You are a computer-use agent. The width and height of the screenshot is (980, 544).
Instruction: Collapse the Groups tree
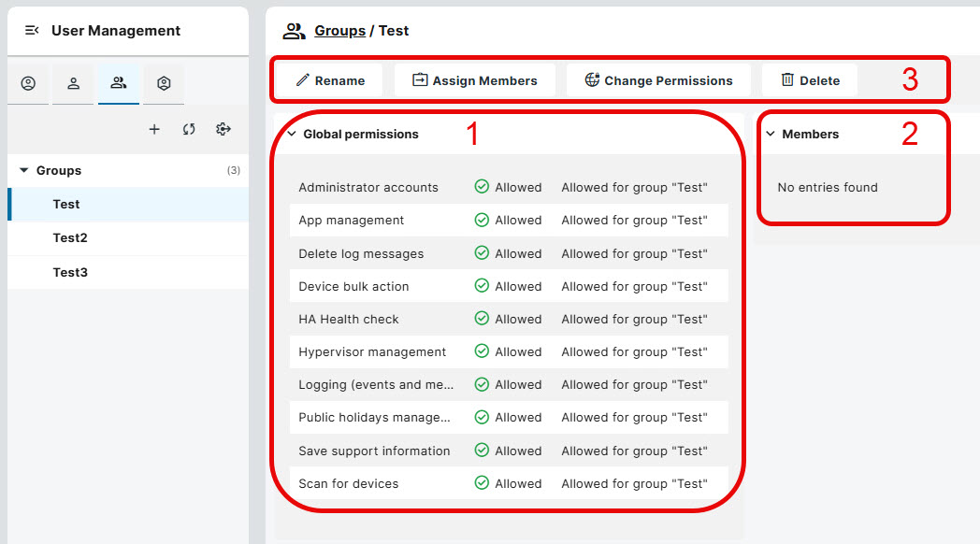click(x=23, y=170)
